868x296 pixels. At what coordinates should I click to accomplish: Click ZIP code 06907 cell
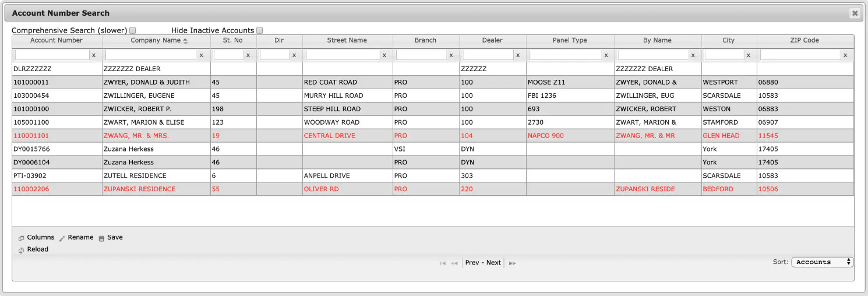click(806, 122)
